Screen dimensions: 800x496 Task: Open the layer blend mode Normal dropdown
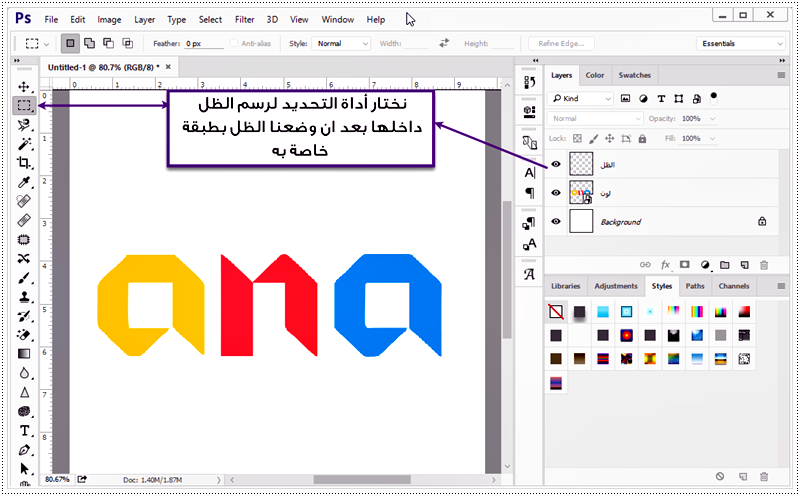595,118
